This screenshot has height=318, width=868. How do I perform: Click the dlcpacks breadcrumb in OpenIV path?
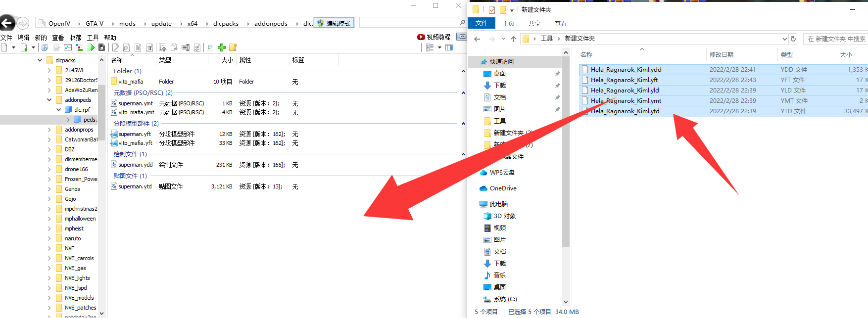[x=226, y=23]
